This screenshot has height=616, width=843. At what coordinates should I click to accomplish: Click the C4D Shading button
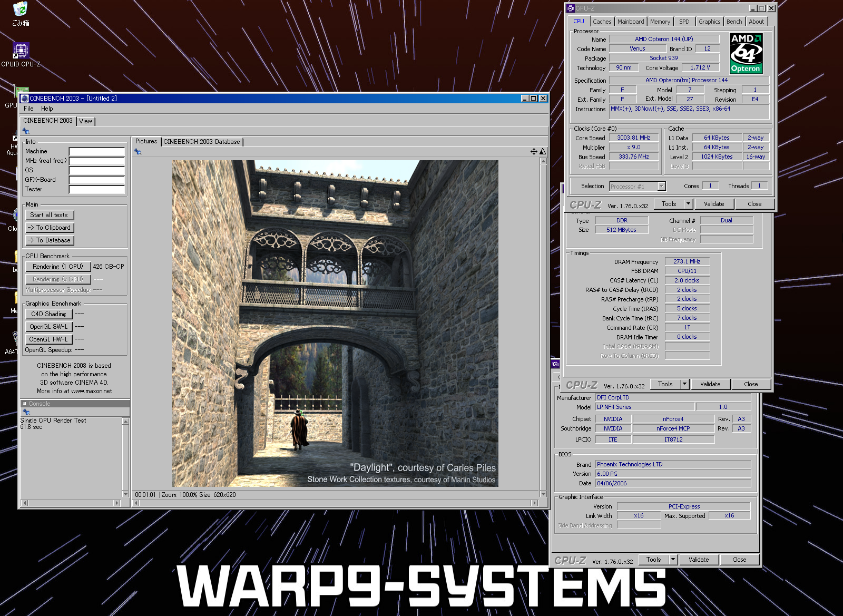[48, 314]
